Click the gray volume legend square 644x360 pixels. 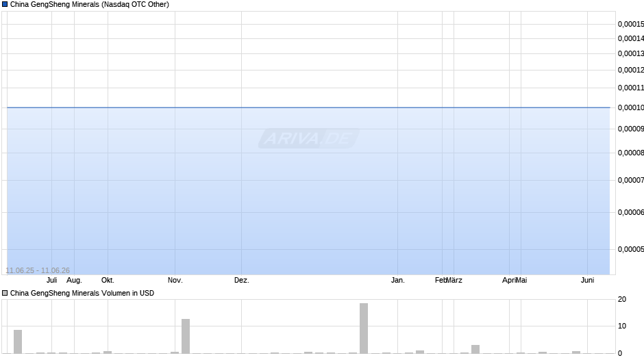[x=5, y=293]
